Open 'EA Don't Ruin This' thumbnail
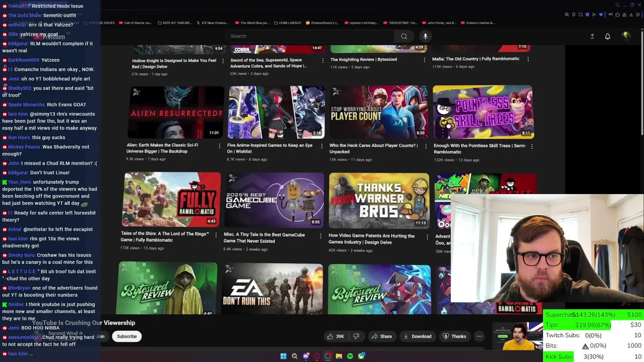The width and height of the screenshot is (644, 362). pos(273,290)
